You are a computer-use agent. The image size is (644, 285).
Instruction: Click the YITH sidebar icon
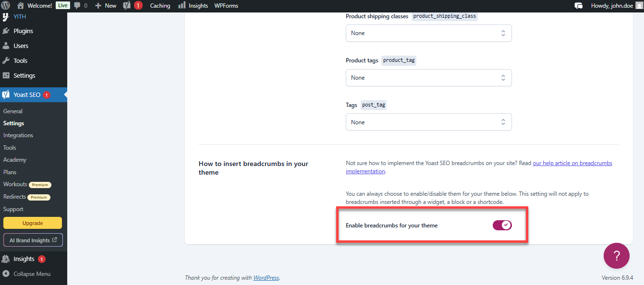click(6, 16)
